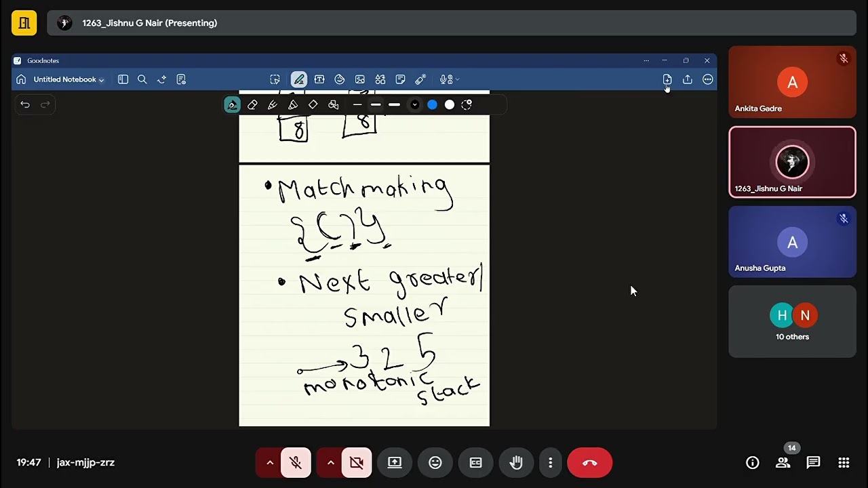Raise your hand
Image resolution: width=868 pixels, height=488 pixels.
point(517,462)
